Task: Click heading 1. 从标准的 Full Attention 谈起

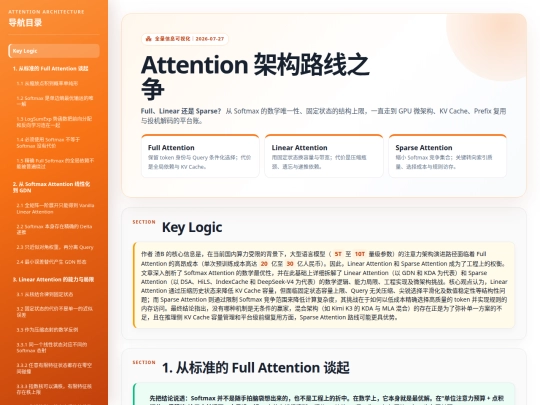Action: (256, 367)
